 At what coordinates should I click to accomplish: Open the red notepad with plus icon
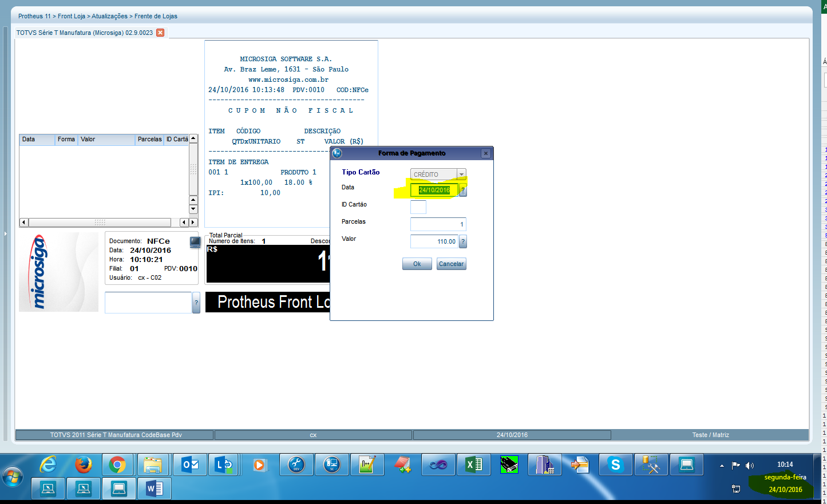tap(403, 465)
